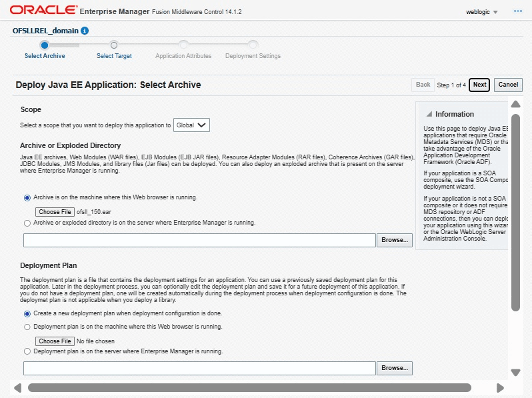
Task: Open the OFSLLREL_domain link
Action: click(45, 31)
